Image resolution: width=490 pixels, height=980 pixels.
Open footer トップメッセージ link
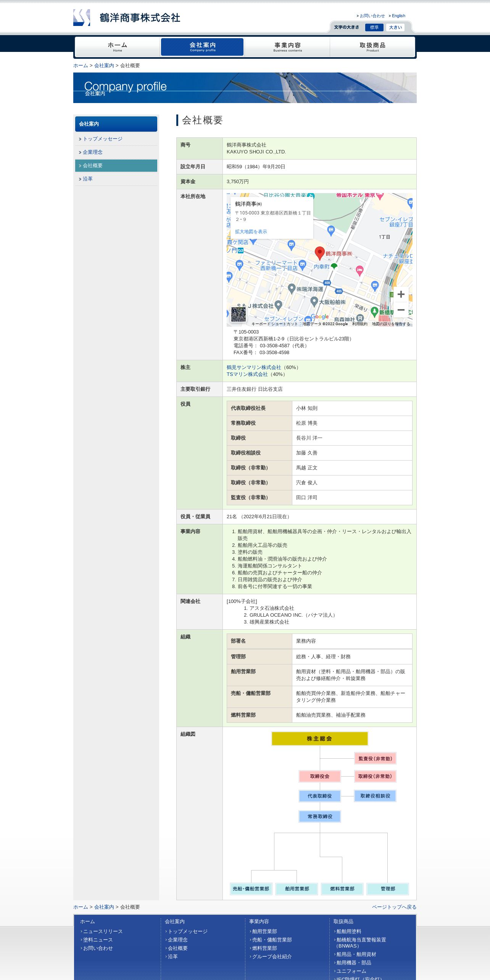click(x=188, y=932)
